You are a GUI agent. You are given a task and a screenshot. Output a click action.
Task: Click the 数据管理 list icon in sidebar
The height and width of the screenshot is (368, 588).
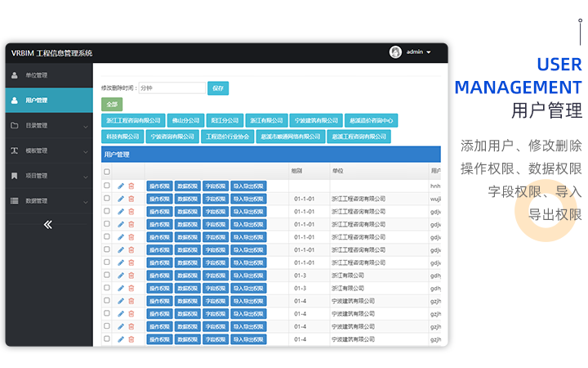tap(15, 200)
